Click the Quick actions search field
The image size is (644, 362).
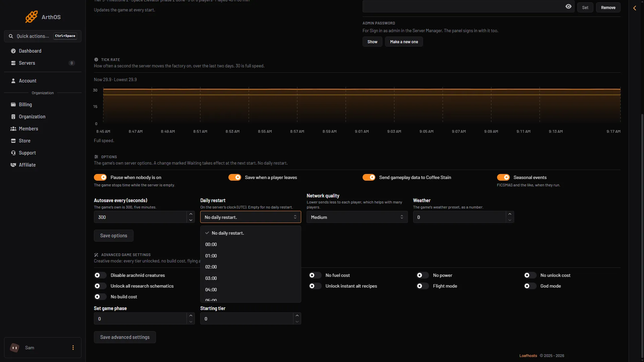coord(43,36)
